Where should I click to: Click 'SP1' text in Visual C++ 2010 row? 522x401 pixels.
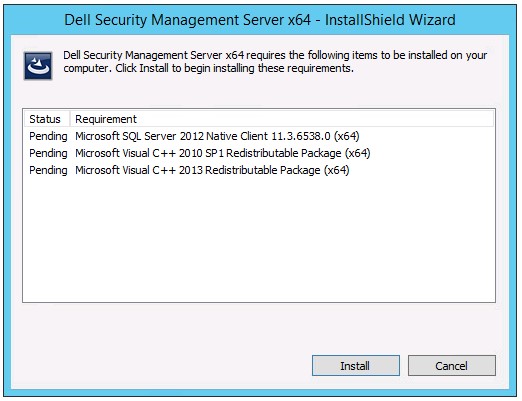[x=214, y=153]
